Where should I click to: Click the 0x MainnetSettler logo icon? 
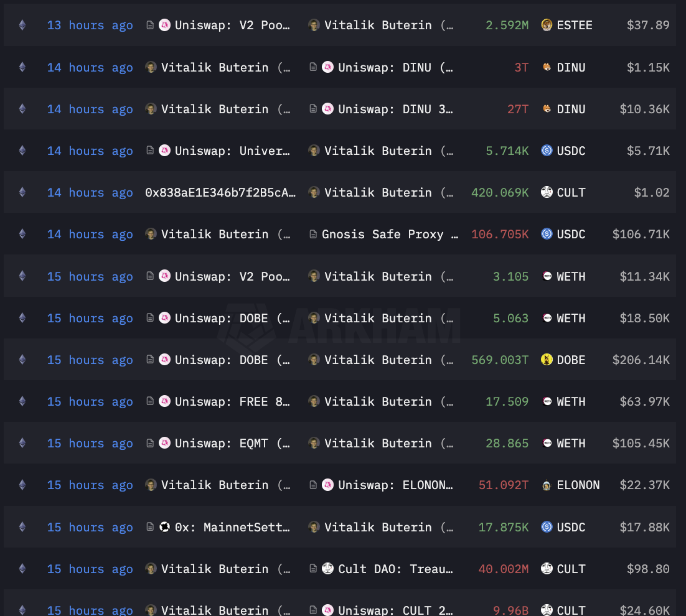pyautogui.click(x=164, y=527)
